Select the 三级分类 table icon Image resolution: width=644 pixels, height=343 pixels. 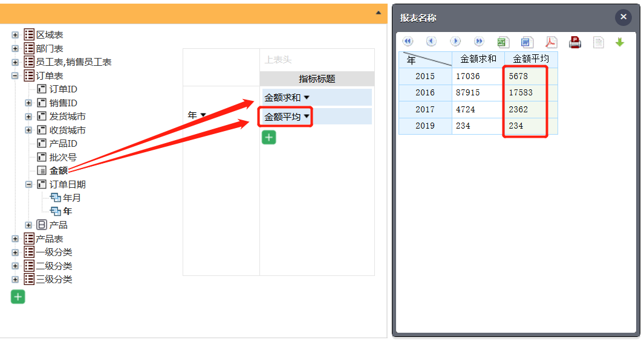tap(29, 279)
